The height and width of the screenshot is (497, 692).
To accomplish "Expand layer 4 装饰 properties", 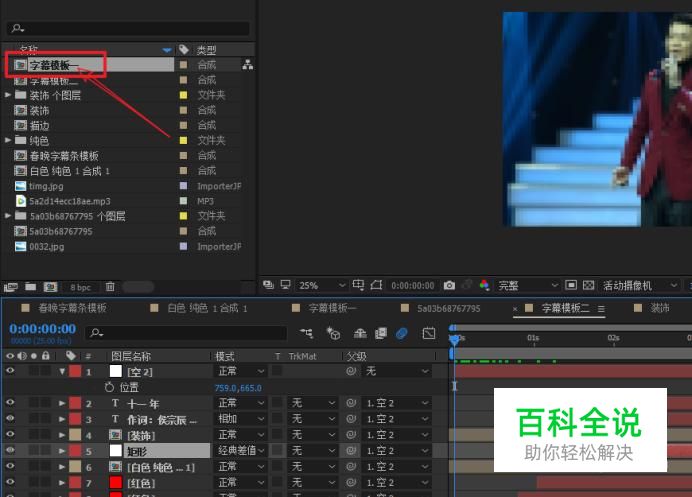I will click(62, 435).
